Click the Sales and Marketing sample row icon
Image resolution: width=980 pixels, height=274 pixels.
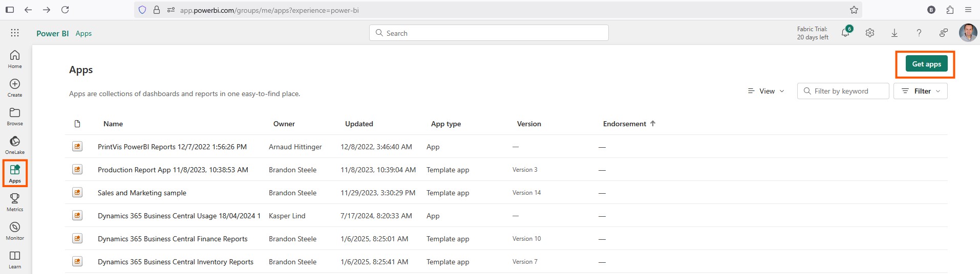point(77,192)
